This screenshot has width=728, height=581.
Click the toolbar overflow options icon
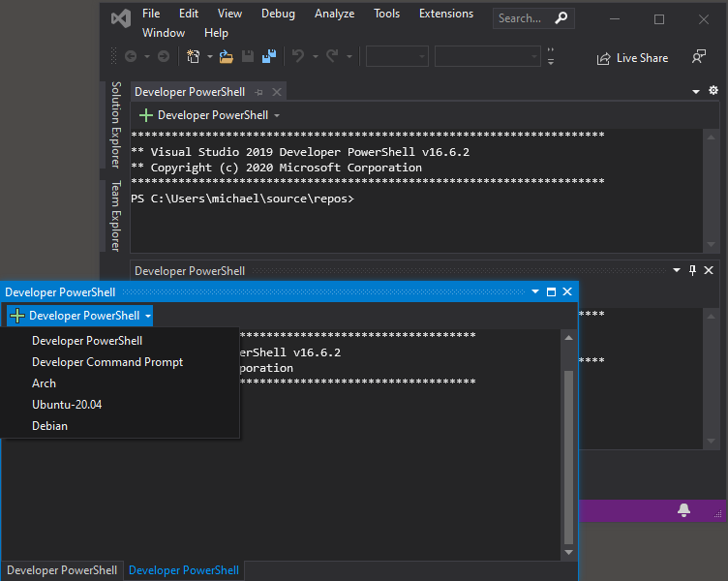click(x=551, y=56)
